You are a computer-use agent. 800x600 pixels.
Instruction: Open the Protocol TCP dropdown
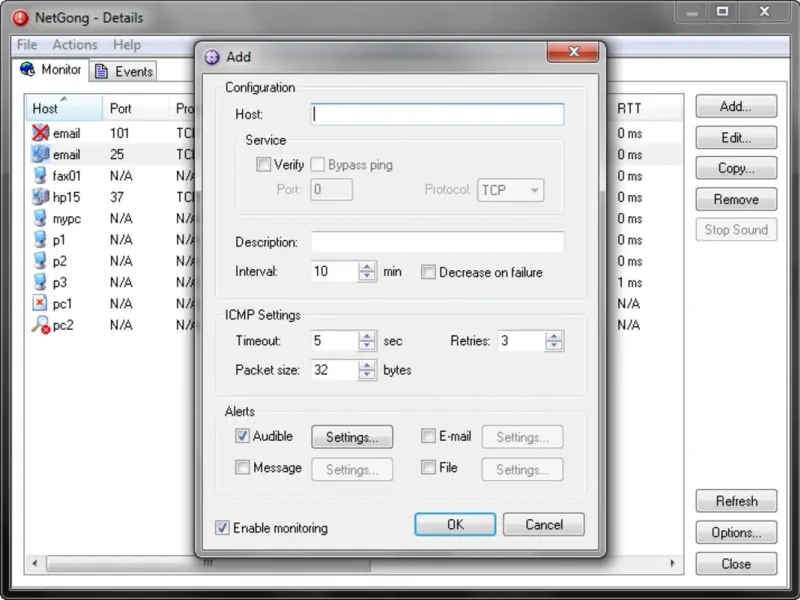click(511, 190)
